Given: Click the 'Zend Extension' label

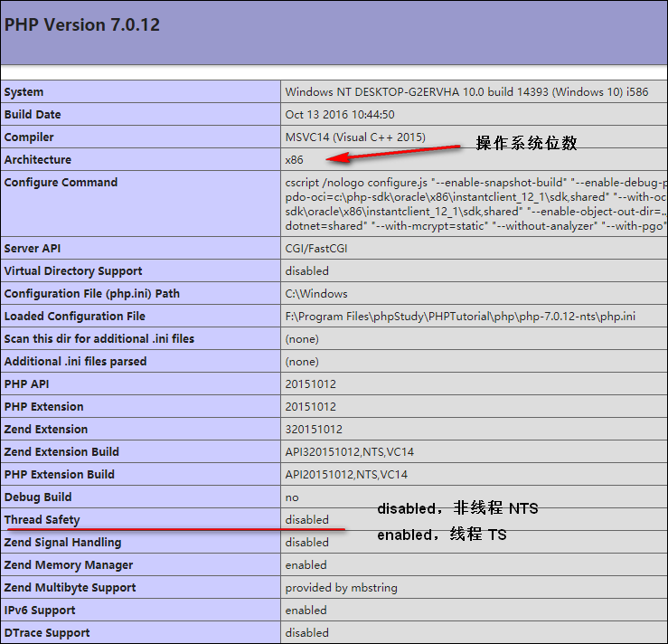Looking at the screenshot, I should (46, 430).
